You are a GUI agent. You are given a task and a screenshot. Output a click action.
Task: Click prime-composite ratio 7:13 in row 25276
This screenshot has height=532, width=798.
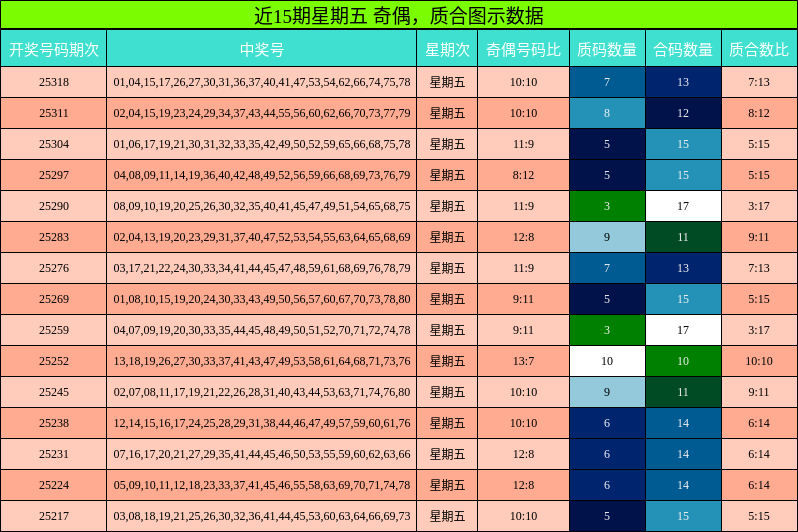click(759, 269)
